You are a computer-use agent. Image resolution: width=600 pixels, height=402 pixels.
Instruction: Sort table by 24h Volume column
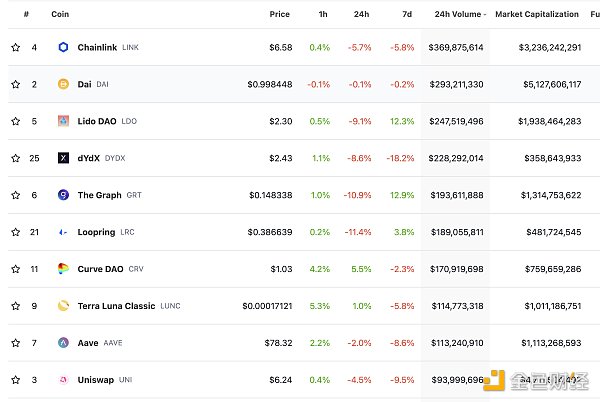coord(460,14)
